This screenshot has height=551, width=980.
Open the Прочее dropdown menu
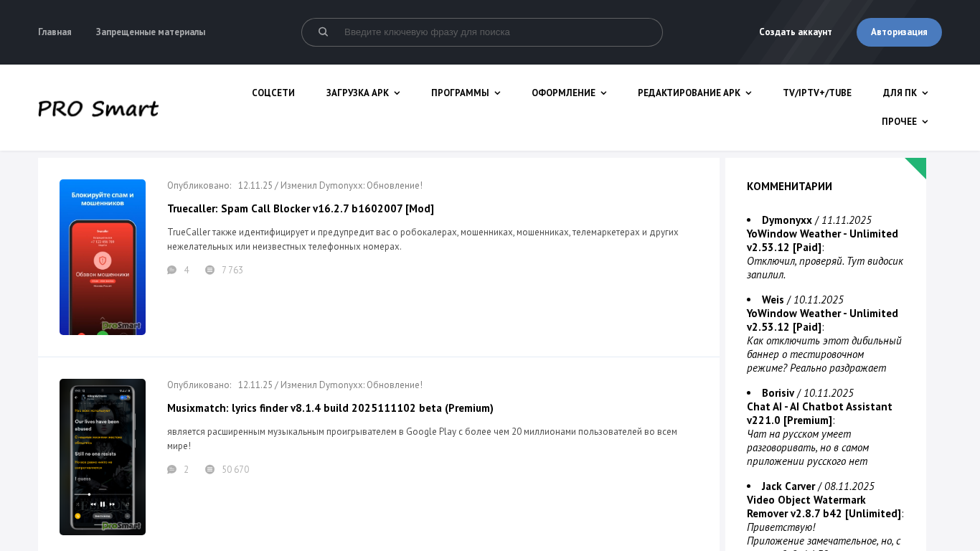pos(905,122)
